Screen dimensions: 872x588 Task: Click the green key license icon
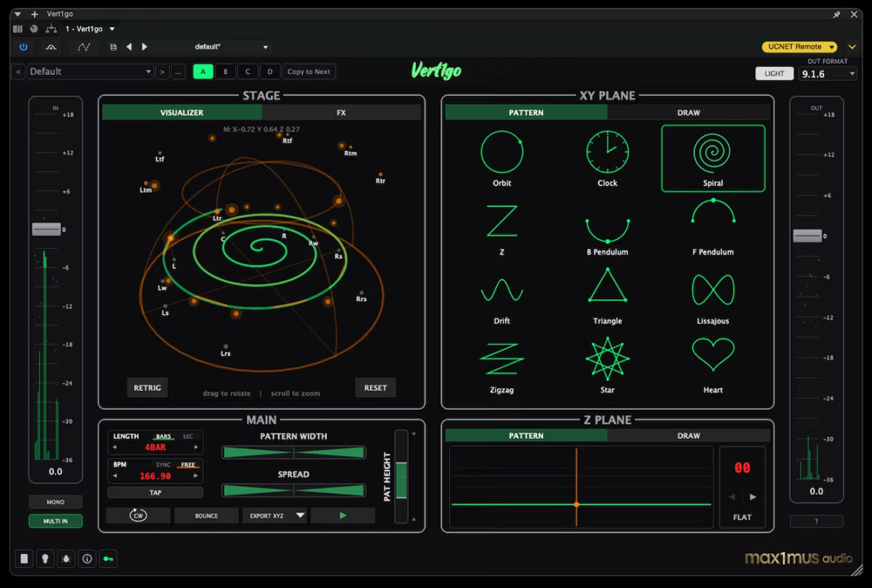(108, 559)
